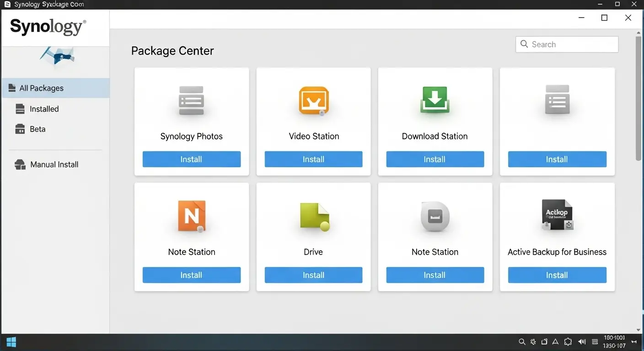The width and height of the screenshot is (644, 351).
Task: Click the Video Station title text
Action: [314, 136]
